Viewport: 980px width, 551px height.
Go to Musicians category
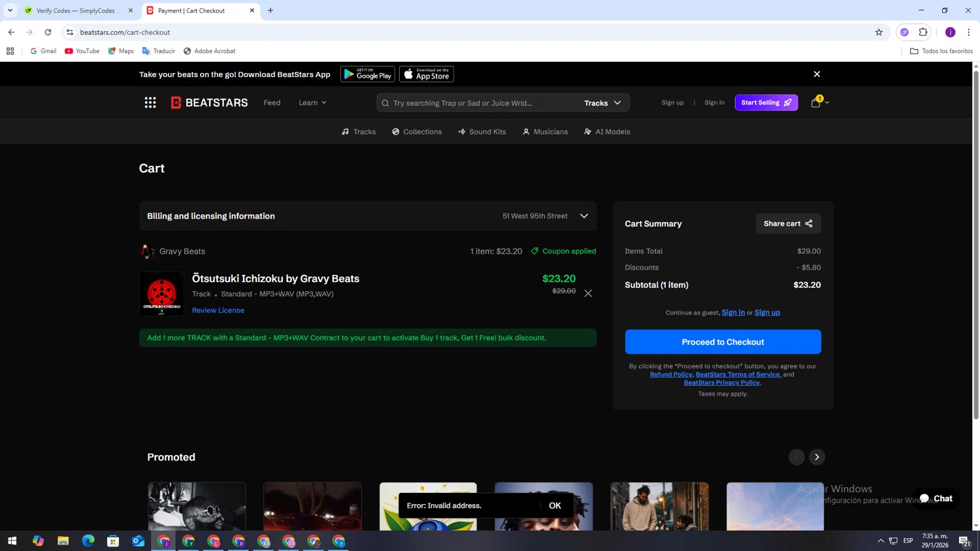click(x=545, y=132)
